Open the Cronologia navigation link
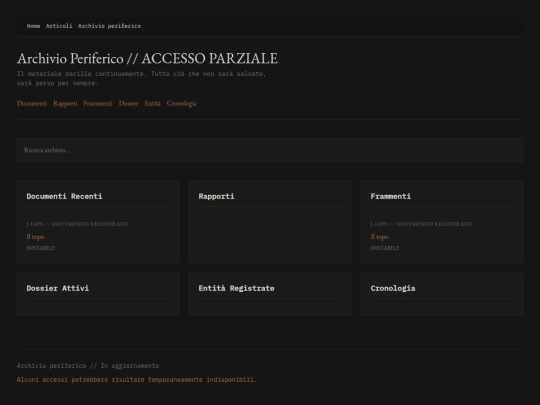This screenshot has height=405, width=540. [x=181, y=103]
